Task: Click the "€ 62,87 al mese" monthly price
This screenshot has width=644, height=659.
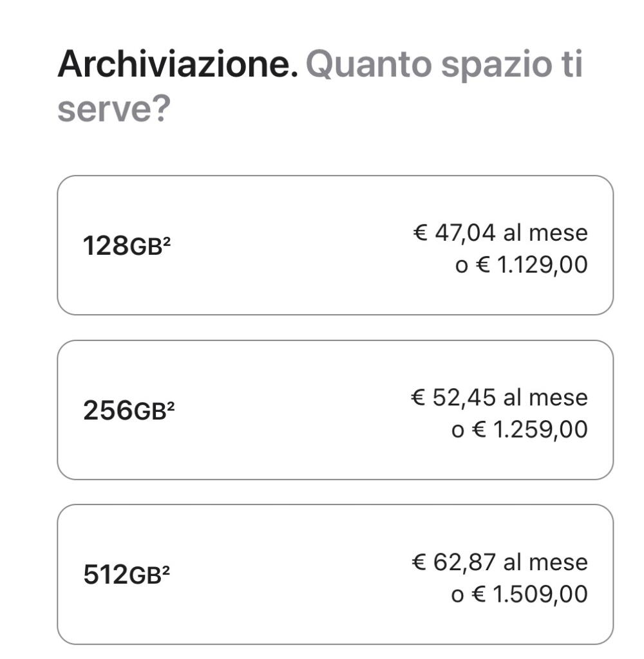Action: 499,562
